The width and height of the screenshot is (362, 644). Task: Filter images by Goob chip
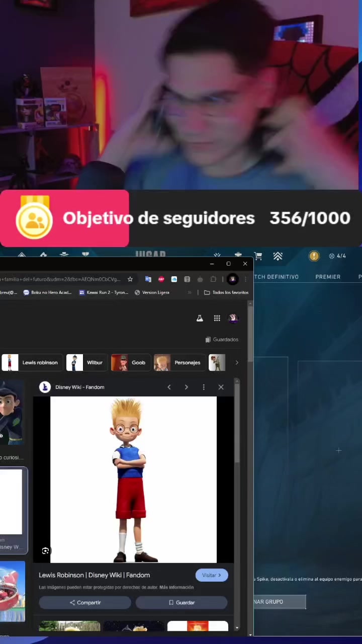coord(129,362)
